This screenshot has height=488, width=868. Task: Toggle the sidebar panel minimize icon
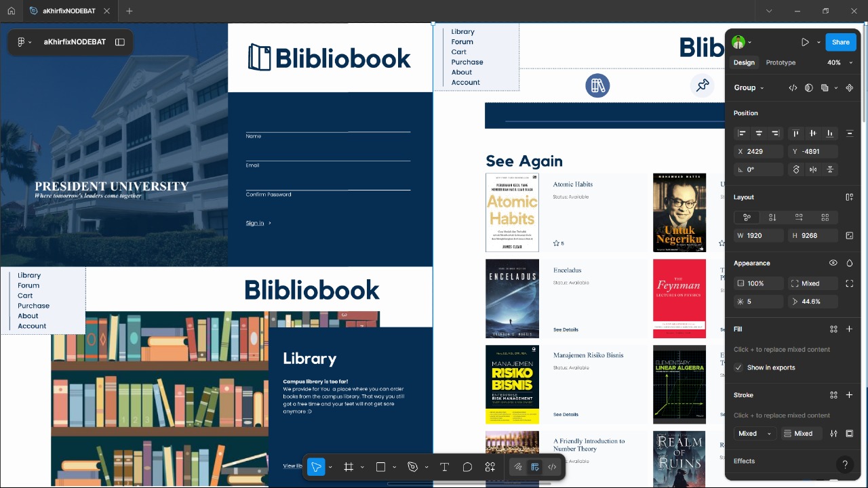coord(120,42)
